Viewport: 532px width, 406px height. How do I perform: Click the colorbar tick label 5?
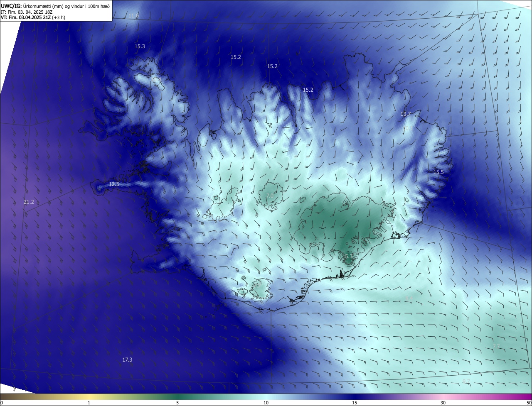point(177,403)
